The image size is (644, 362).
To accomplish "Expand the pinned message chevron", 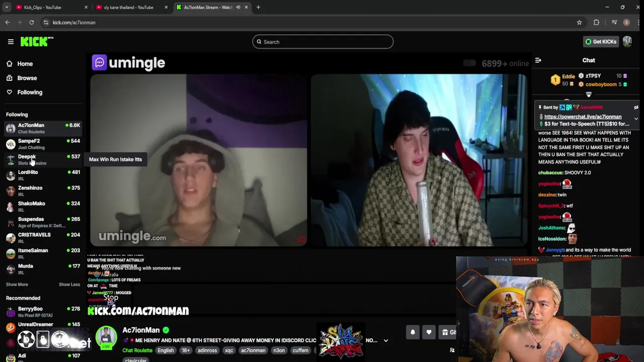I will [x=636, y=119].
